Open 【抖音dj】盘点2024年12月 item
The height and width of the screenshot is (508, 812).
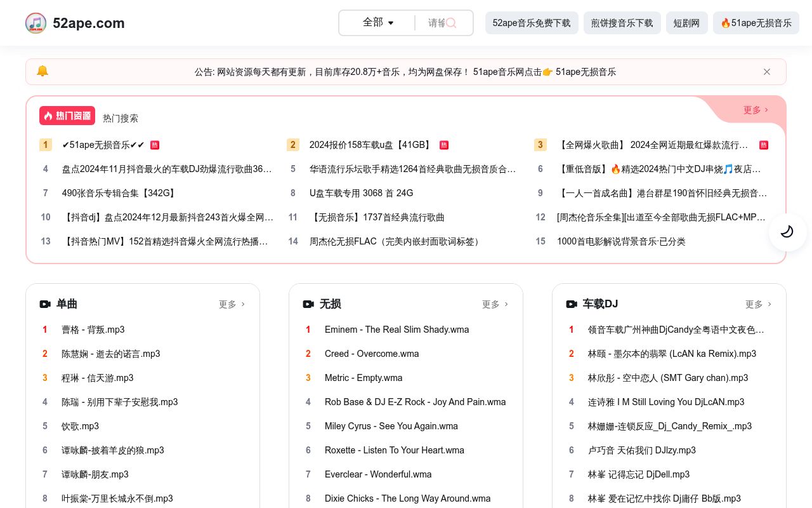coord(168,217)
